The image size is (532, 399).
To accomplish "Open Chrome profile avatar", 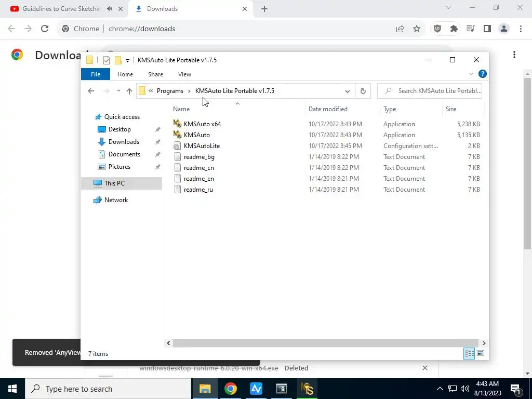I will coord(504,29).
